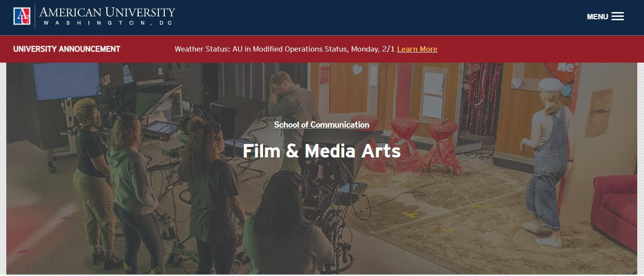The width and height of the screenshot is (644, 276).
Task: Click the white heart wall decoration
Action: point(357,69)
